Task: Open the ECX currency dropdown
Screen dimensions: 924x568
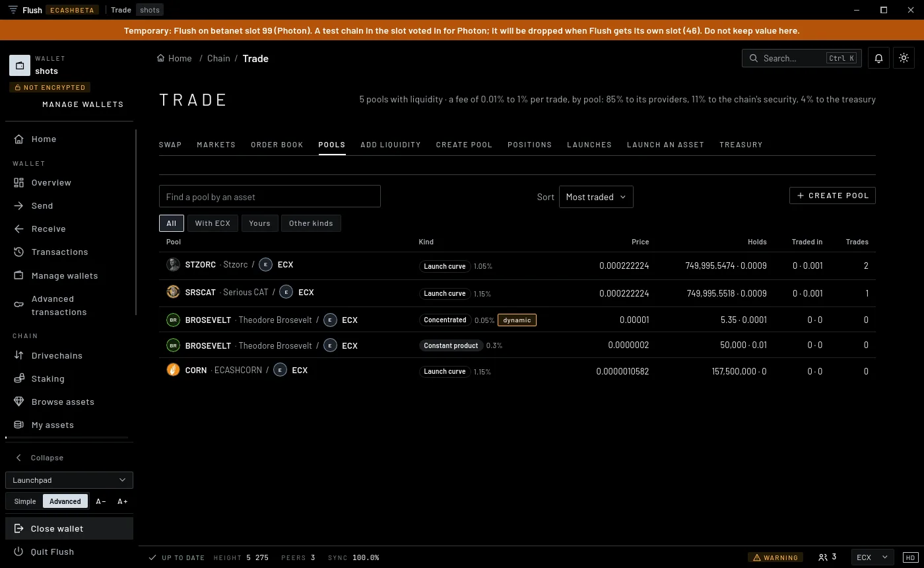Action: pyautogui.click(x=873, y=557)
